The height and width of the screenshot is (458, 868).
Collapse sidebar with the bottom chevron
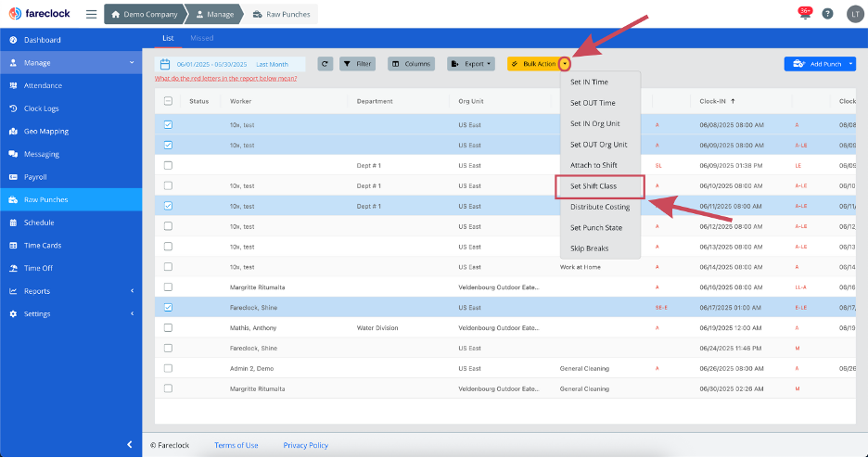130,444
